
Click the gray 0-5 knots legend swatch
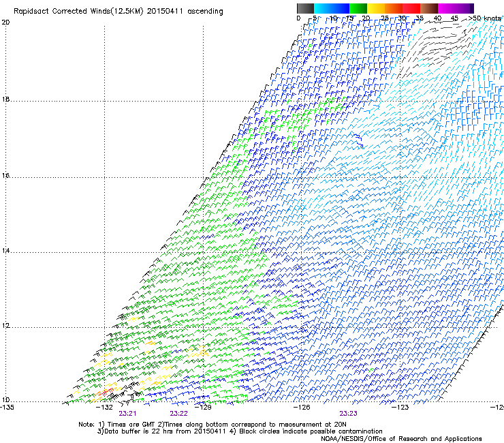click(x=305, y=8)
